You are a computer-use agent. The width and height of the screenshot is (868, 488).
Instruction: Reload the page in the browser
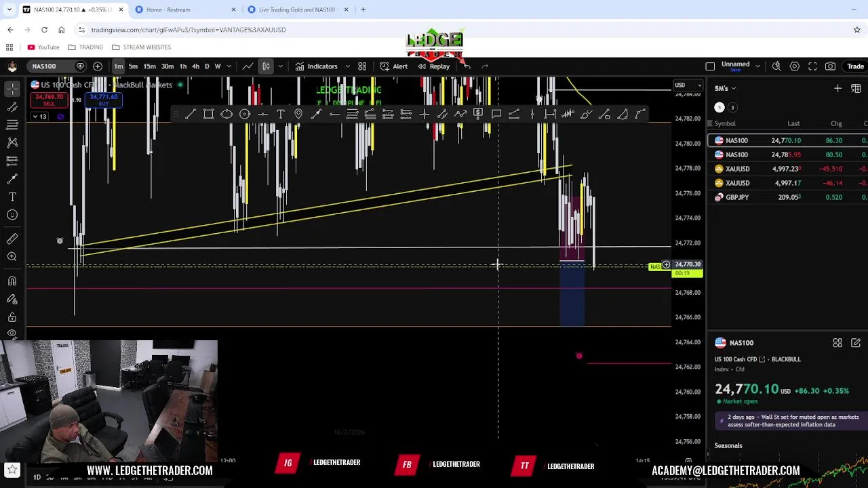pyautogui.click(x=44, y=30)
